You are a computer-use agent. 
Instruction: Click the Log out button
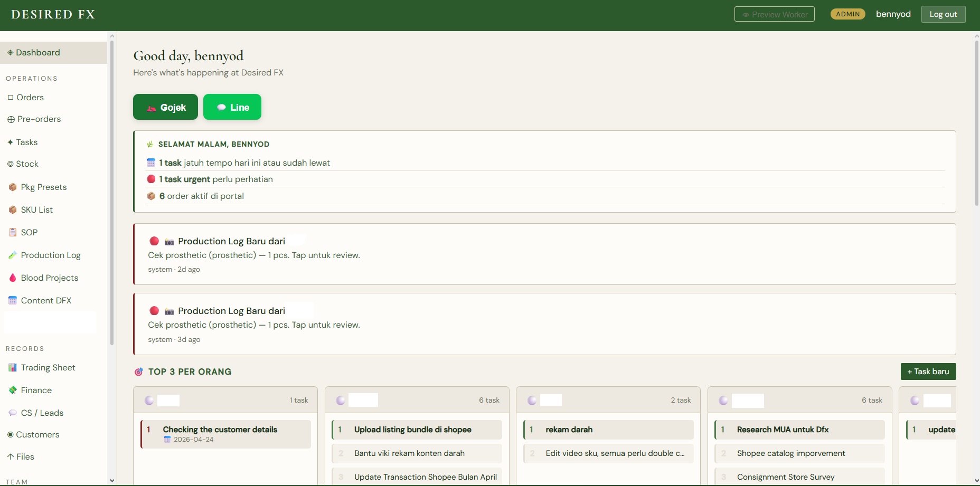943,14
